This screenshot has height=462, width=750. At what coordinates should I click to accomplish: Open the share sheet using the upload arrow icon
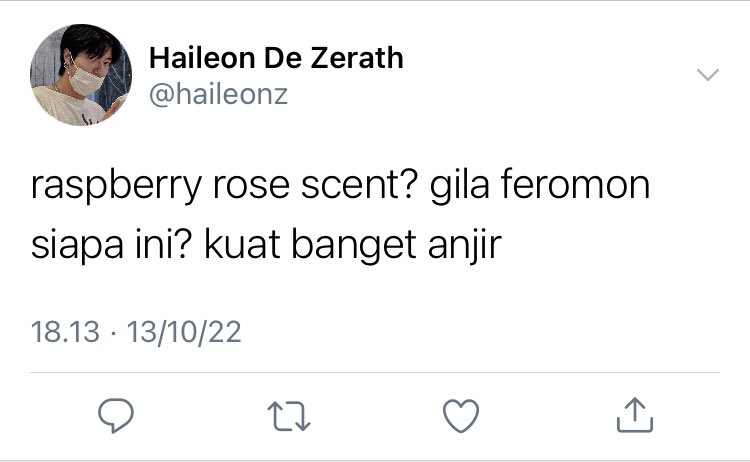click(634, 415)
